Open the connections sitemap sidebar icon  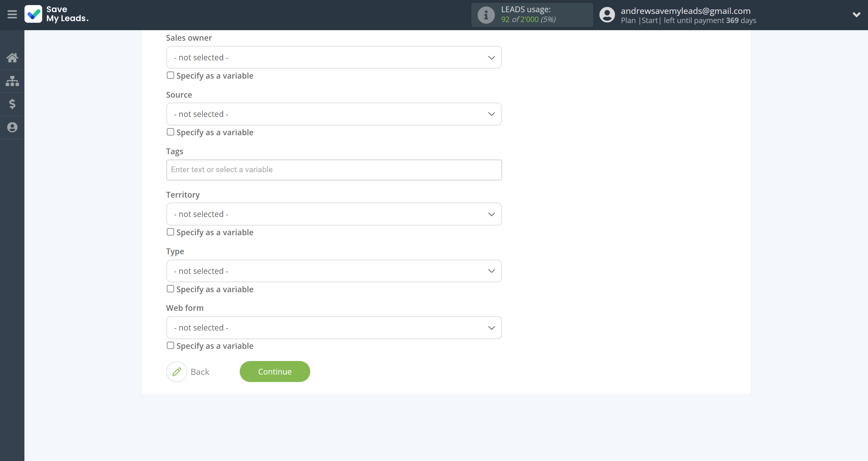(12, 81)
